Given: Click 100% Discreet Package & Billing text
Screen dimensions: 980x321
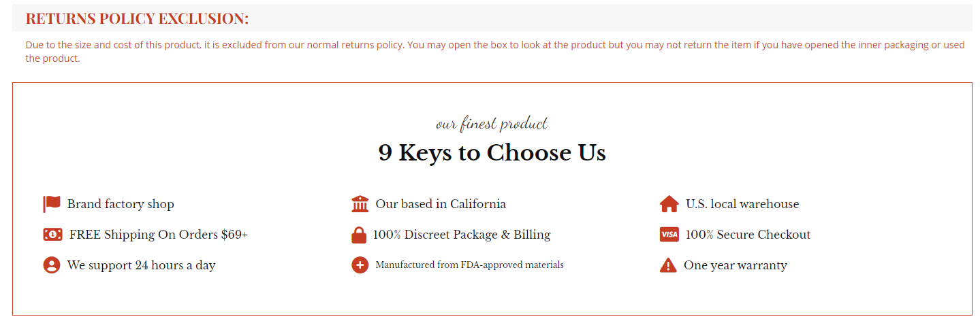Looking at the screenshot, I should (462, 235).
